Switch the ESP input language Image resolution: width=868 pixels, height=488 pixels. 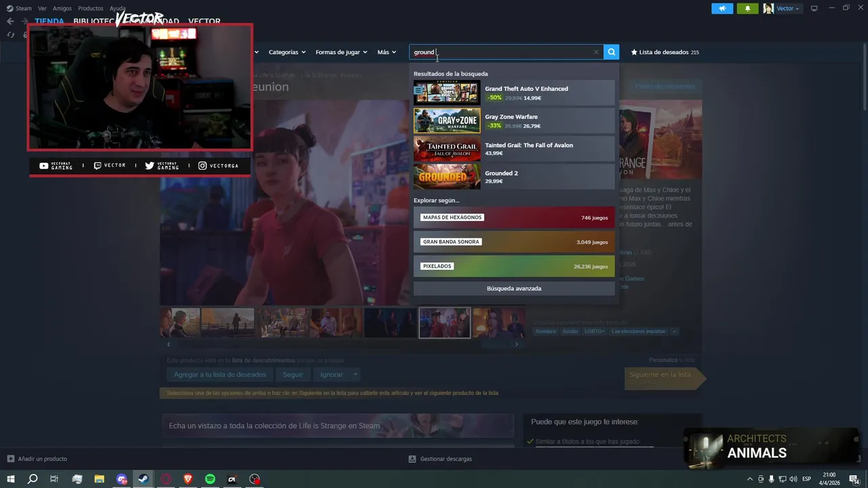click(807, 479)
